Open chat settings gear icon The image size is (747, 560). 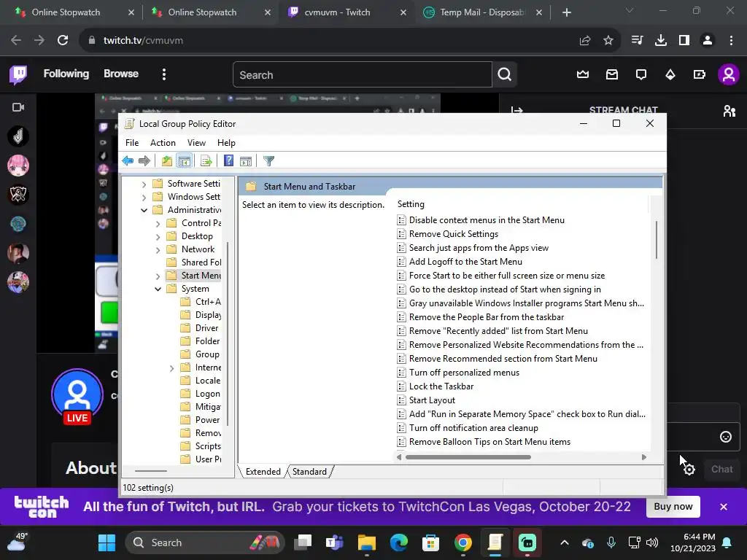689,470
